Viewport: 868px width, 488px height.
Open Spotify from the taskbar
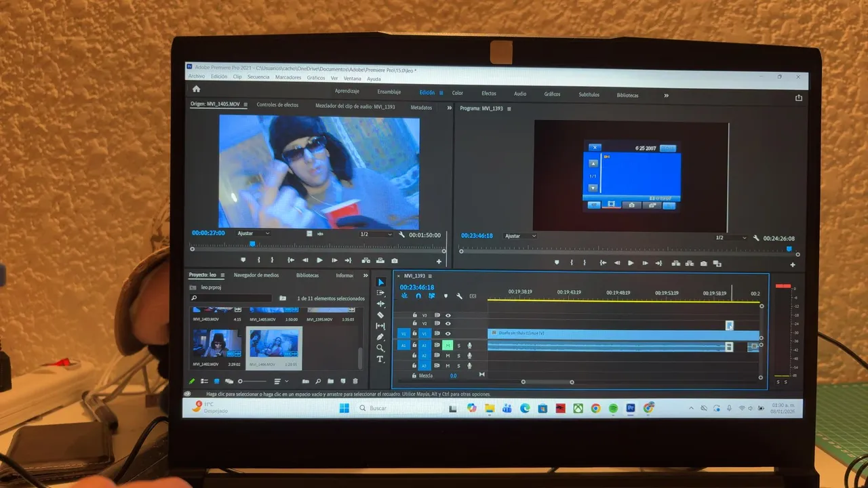613,408
